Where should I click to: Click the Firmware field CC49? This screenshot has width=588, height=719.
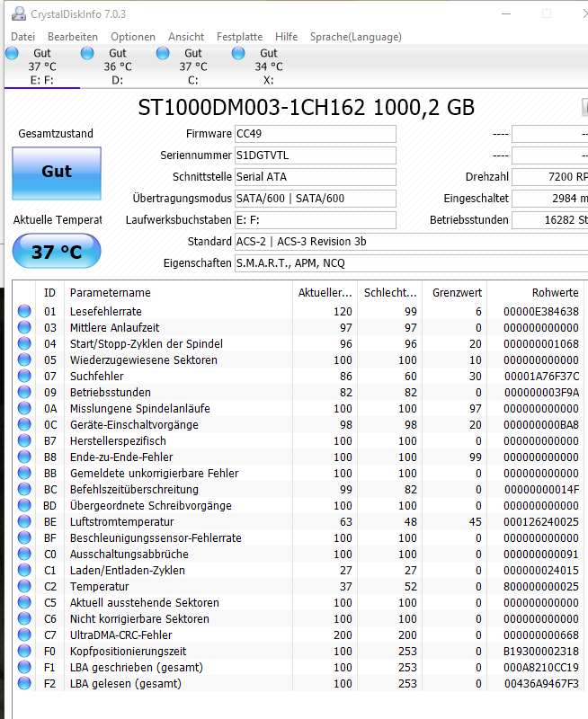tap(315, 134)
